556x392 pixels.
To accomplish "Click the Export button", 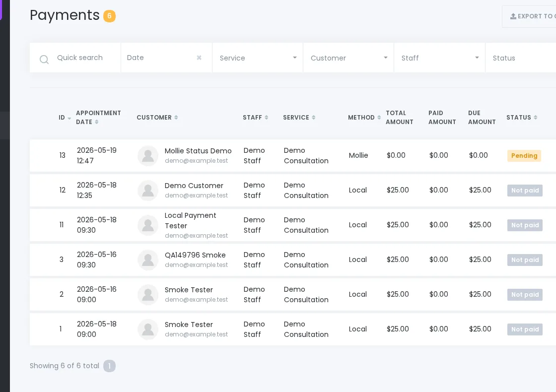I will 529,16.
